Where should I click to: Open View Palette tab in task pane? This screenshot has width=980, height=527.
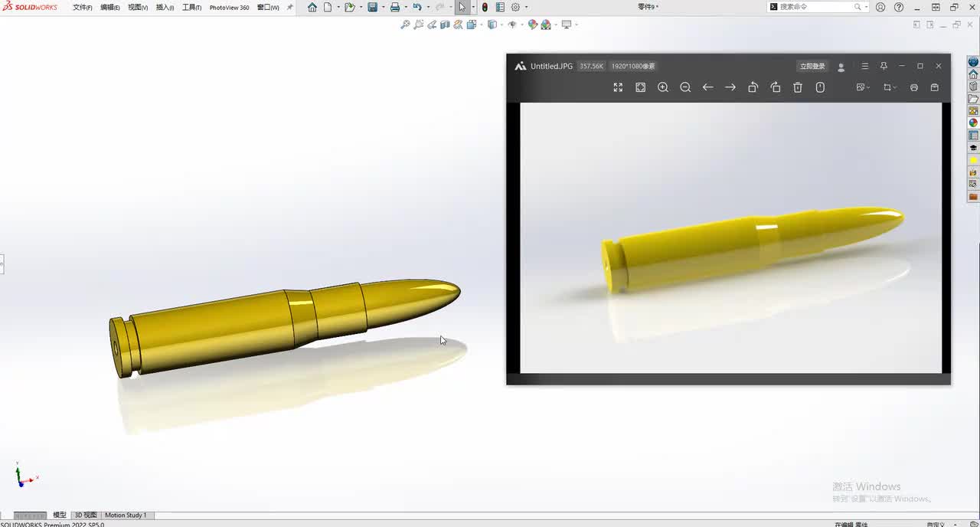[x=973, y=111]
